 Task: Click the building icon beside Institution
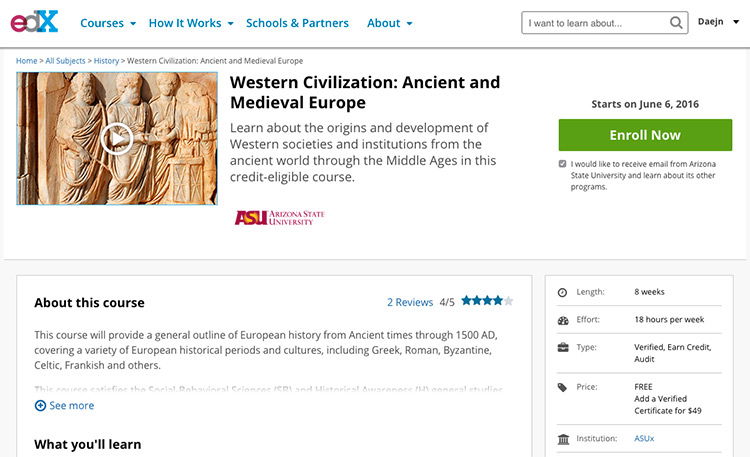563,439
